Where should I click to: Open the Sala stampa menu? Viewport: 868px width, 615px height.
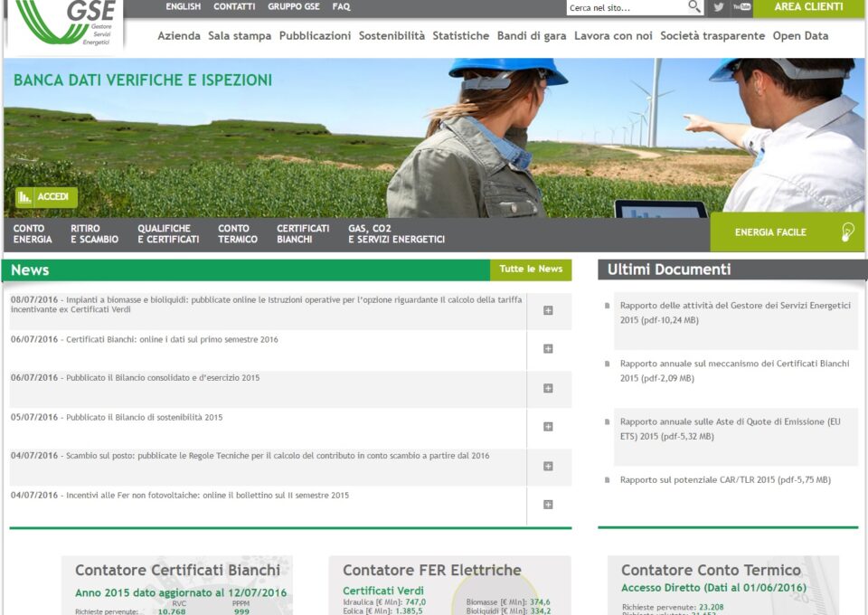coord(240,36)
